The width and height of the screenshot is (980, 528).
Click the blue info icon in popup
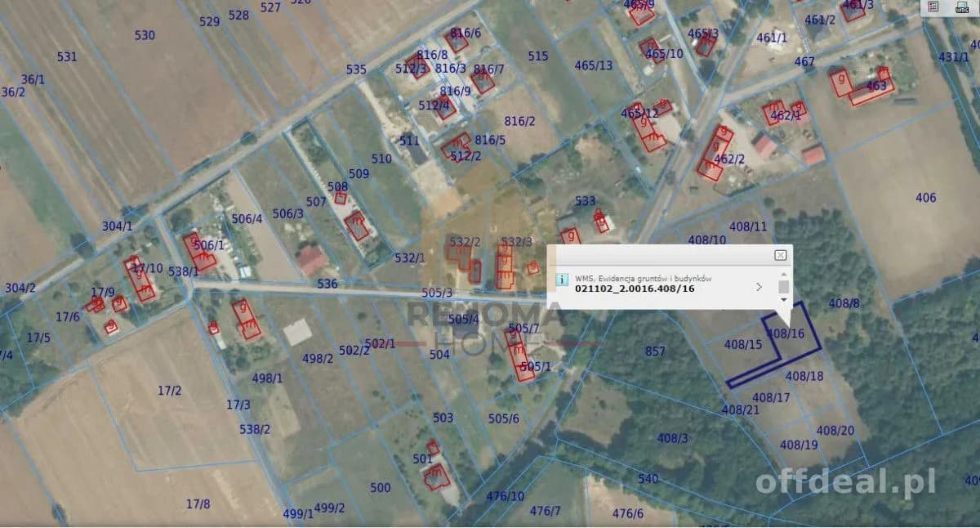pos(562,280)
